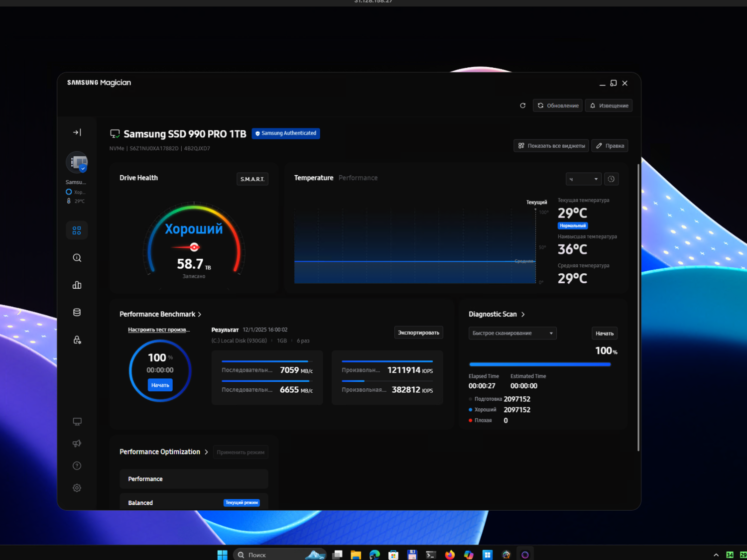Open the announcements megaphone icon in sidebar
The image size is (747, 560).
tap(77, 444)
